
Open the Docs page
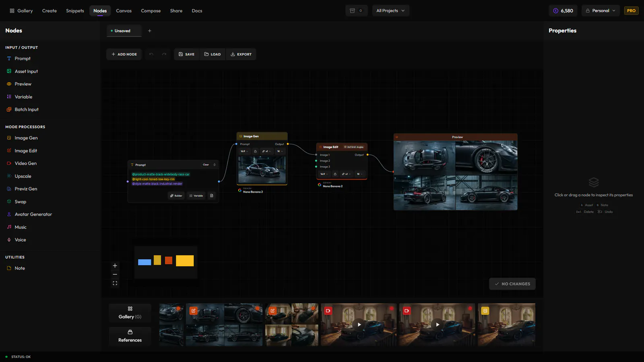coord(197,11)
